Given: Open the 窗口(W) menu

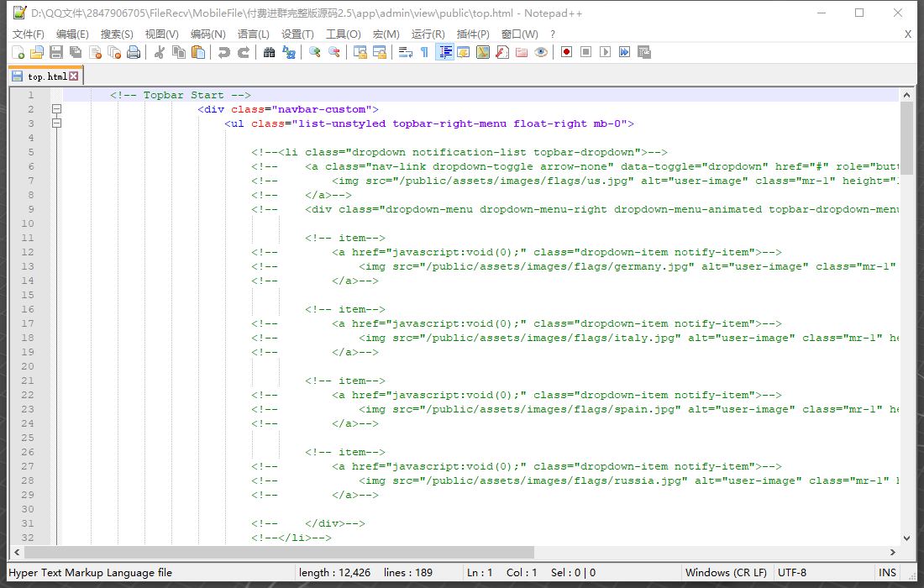Looking at the screenshot, I should (520, 34).
